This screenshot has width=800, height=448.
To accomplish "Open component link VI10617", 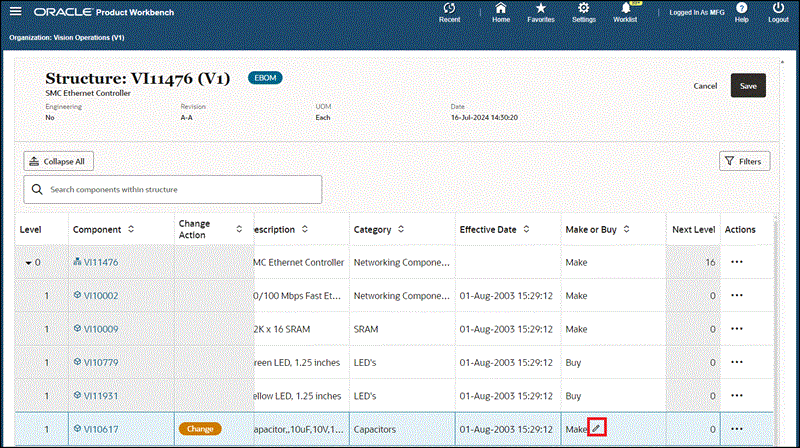I will [x=101, y=430].
